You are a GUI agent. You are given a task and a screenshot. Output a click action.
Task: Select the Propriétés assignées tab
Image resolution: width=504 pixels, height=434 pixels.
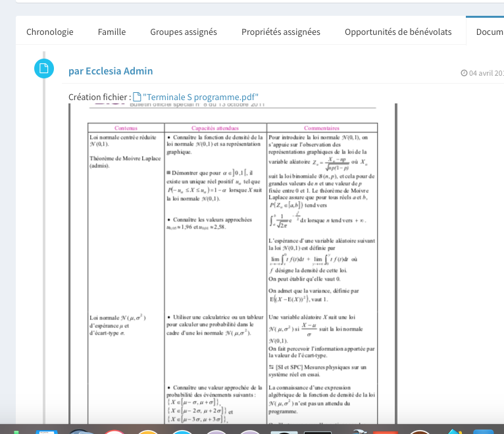[x=281, y=32]
